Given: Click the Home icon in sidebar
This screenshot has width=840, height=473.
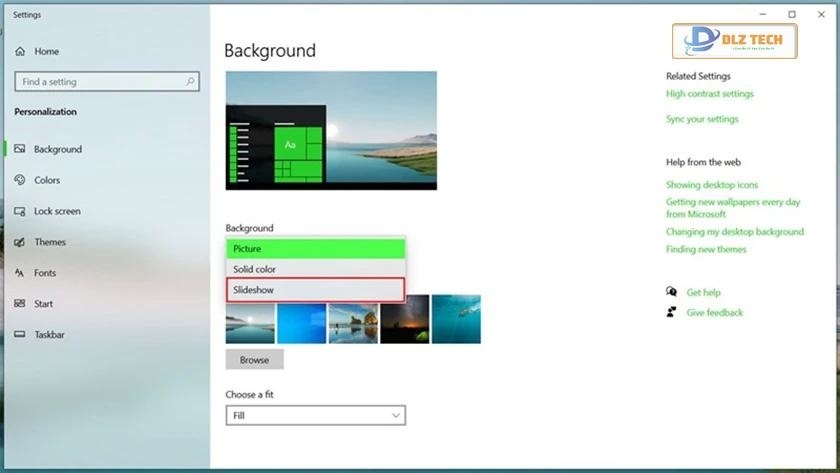Looking at the screenshot, I should click(21, 51).
